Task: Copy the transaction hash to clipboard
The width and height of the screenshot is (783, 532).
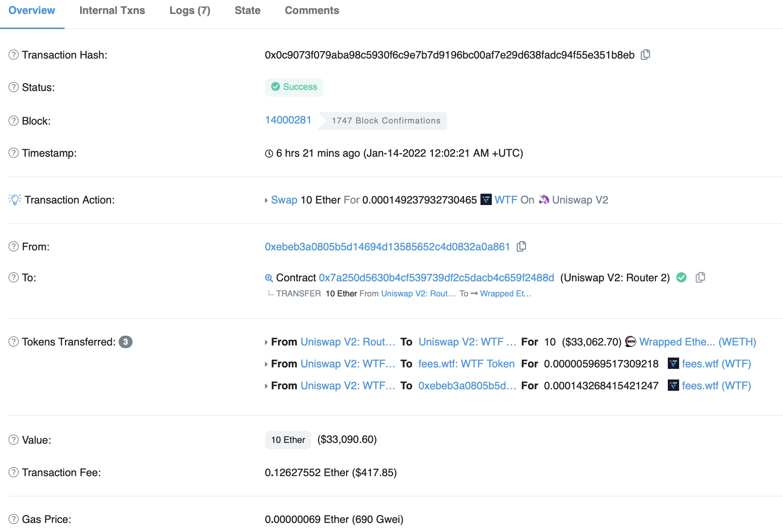Action: tap(645, 55)
